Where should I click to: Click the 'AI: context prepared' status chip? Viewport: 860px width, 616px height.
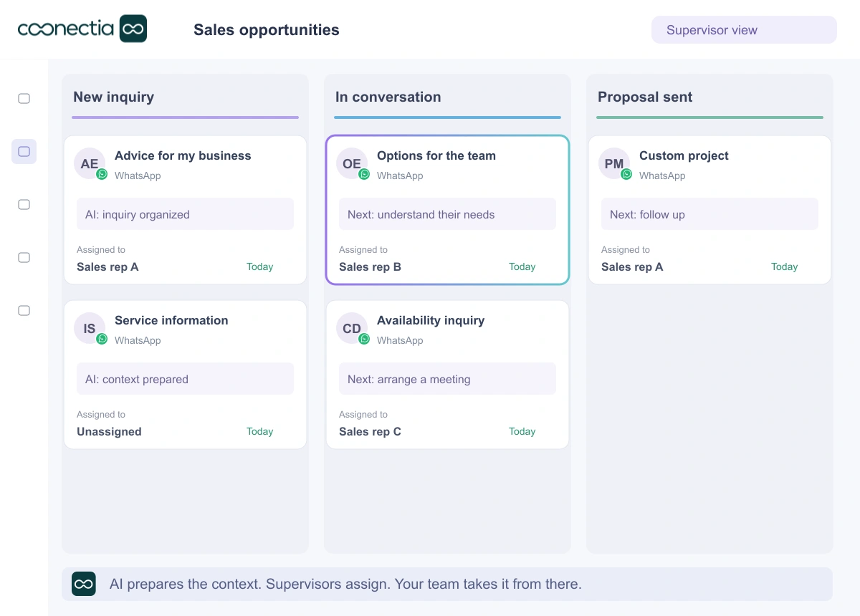185,379
